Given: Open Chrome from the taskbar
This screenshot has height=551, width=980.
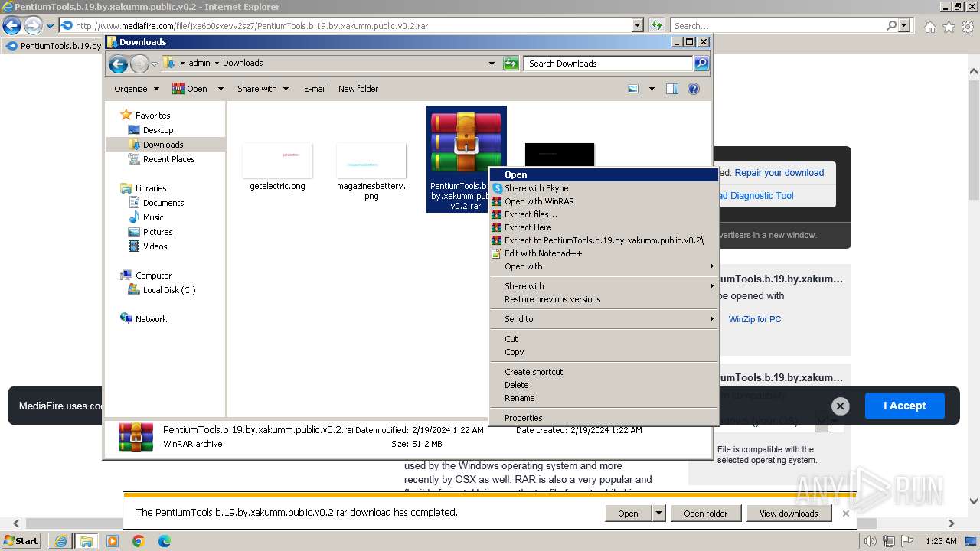Looking at the screenshot, I should [138, 541].
